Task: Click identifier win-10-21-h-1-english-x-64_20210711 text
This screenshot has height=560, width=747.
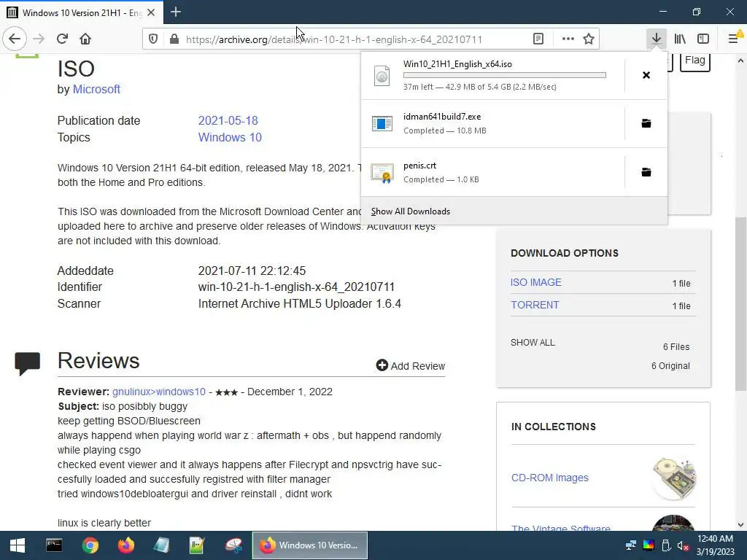Action: (296, 287)
